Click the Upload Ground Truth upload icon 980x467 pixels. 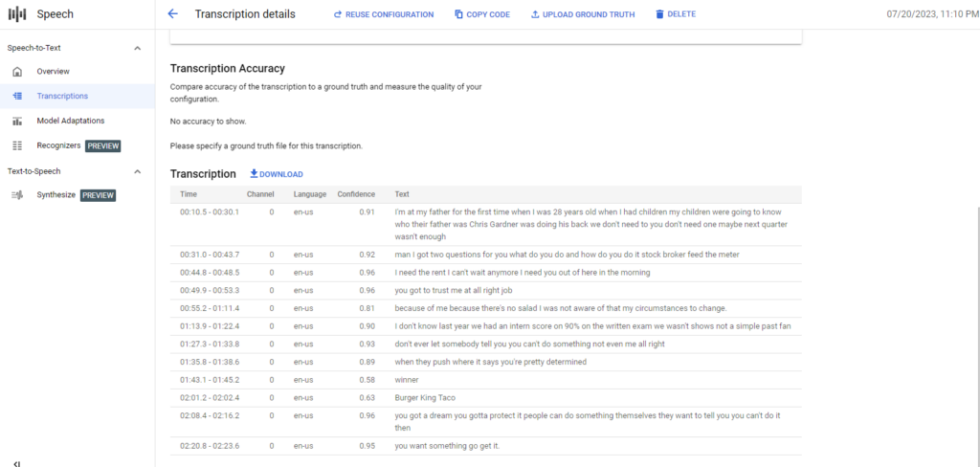point(535,14)
